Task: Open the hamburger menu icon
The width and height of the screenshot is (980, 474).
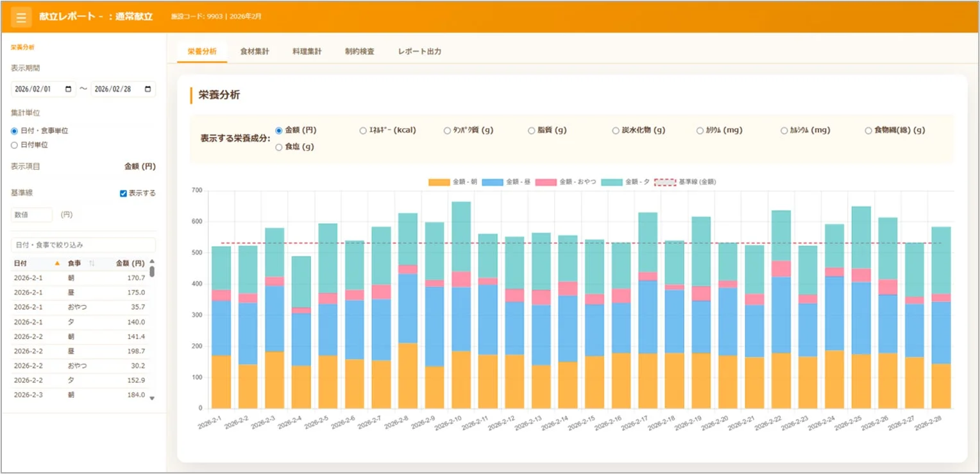Action: 21,17
